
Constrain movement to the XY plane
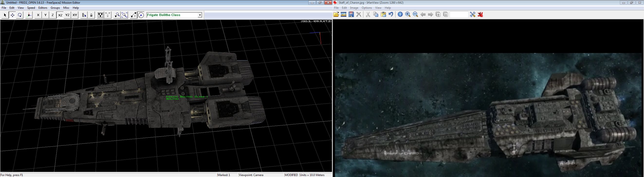pyautogui.click(x=75, y=15)
